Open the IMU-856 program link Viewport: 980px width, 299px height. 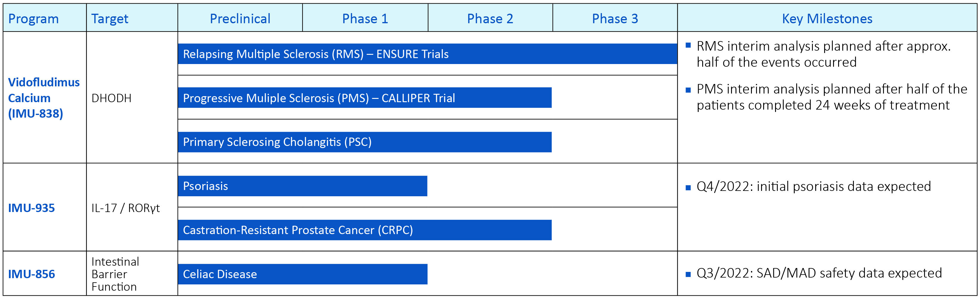tap(32, 274)
